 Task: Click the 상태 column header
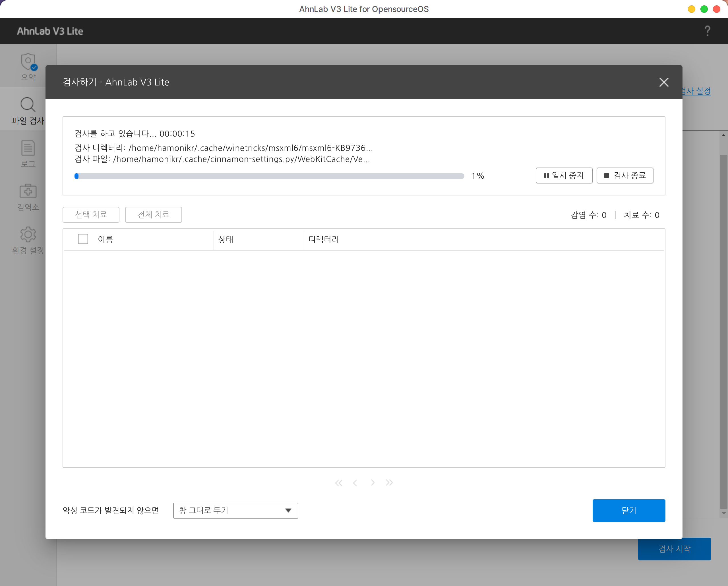click(226, 240)
